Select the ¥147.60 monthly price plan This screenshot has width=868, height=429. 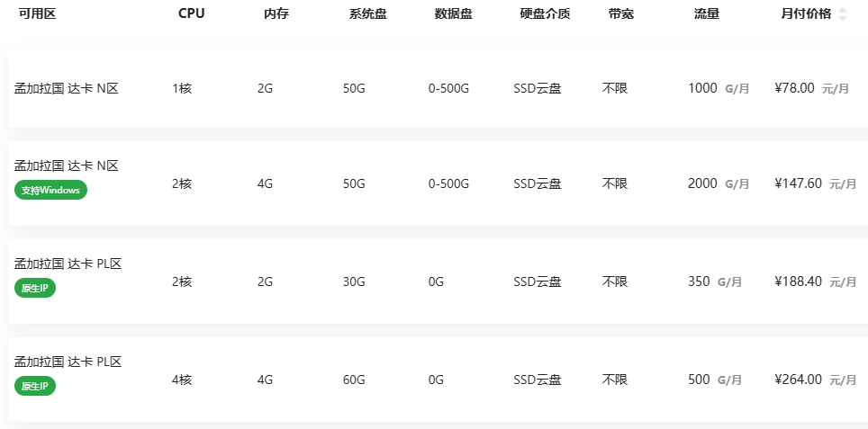(x=798, y=183)
